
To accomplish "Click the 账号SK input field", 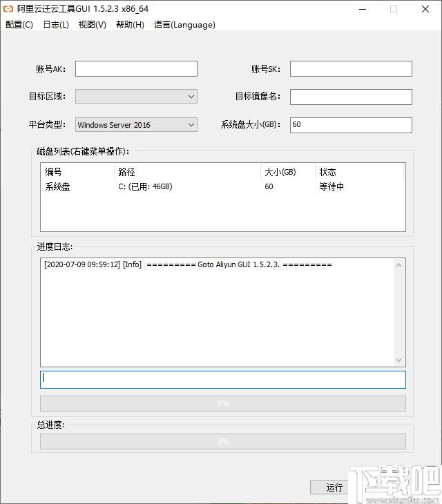I will click(351, 69).
